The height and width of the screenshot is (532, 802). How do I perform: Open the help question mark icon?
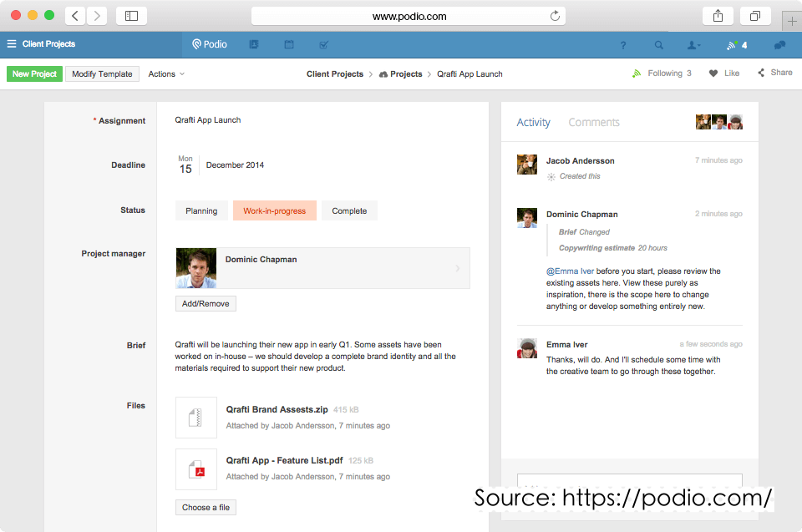[x=623, y=45]
